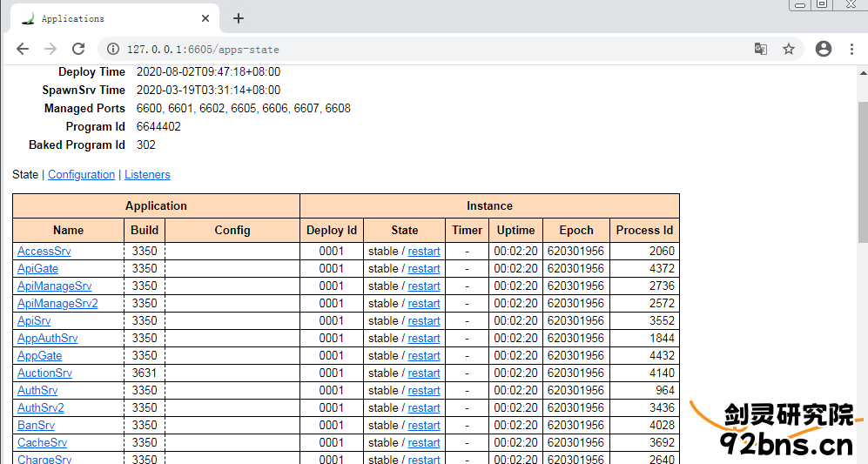
Task: Click the Name column header
Action: point(68,231)
